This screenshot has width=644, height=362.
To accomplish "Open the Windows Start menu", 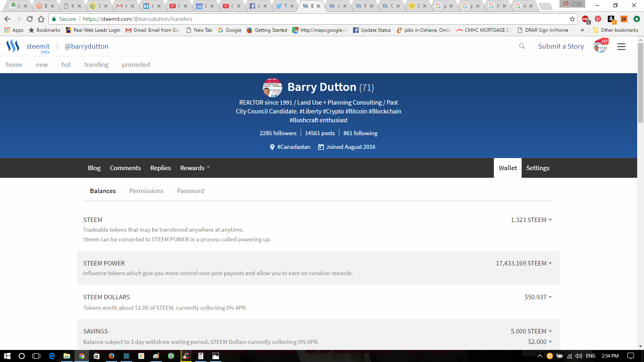I will pos(7,356).
